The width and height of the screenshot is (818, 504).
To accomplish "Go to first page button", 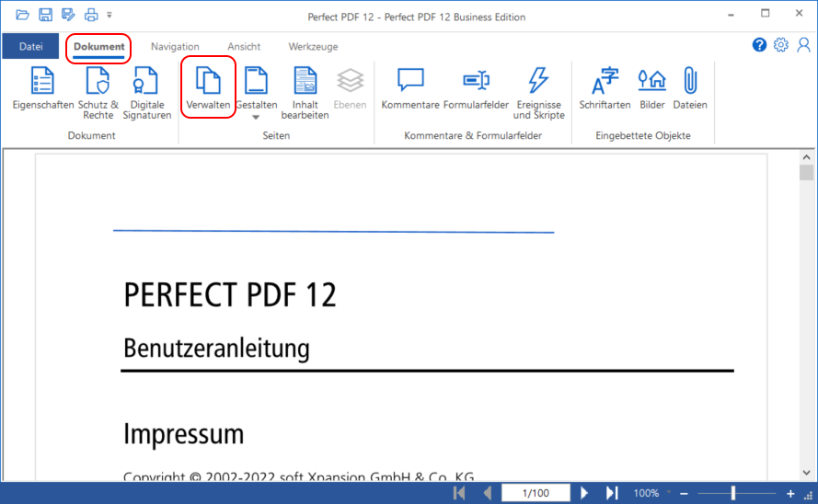I will point(459,493).
